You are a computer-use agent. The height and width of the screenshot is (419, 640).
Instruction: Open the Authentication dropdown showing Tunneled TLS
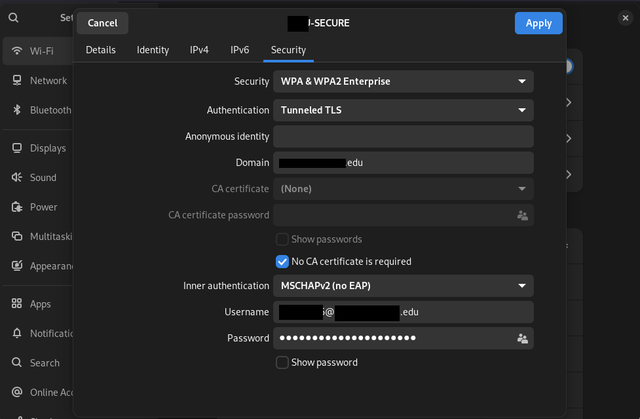[403, 110]
